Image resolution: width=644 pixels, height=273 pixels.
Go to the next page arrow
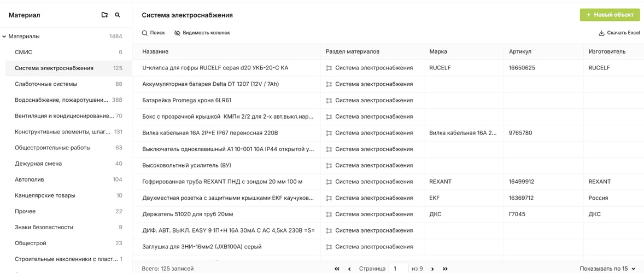[x=432, y=269]
